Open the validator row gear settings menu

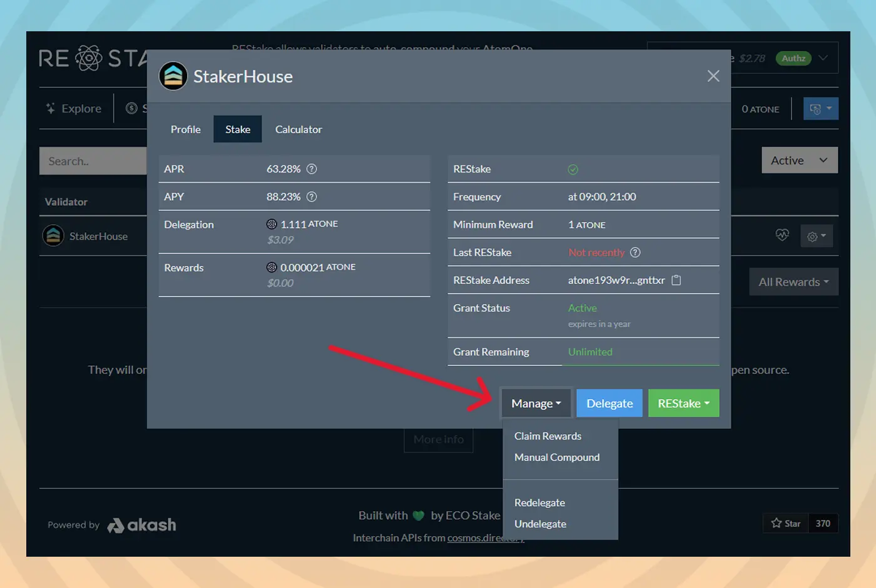(816, 236)
